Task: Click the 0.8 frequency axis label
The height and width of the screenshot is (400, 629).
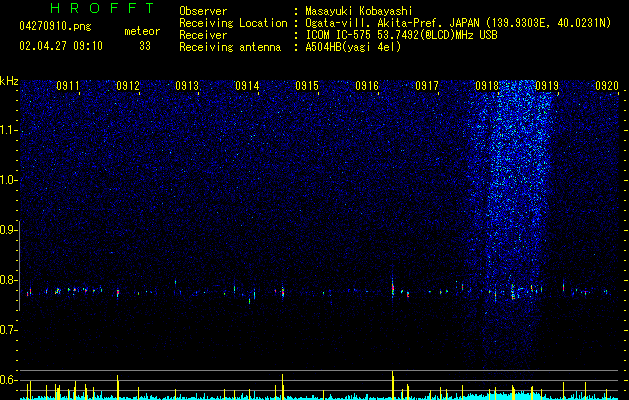Action: [x=8, y=280]
